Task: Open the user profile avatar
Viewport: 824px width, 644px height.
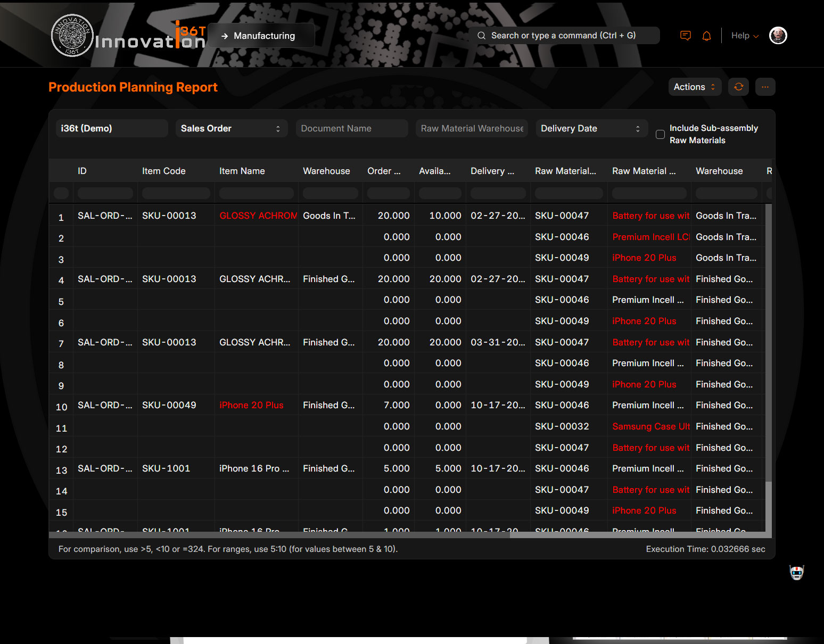Action: coord(778,36)
